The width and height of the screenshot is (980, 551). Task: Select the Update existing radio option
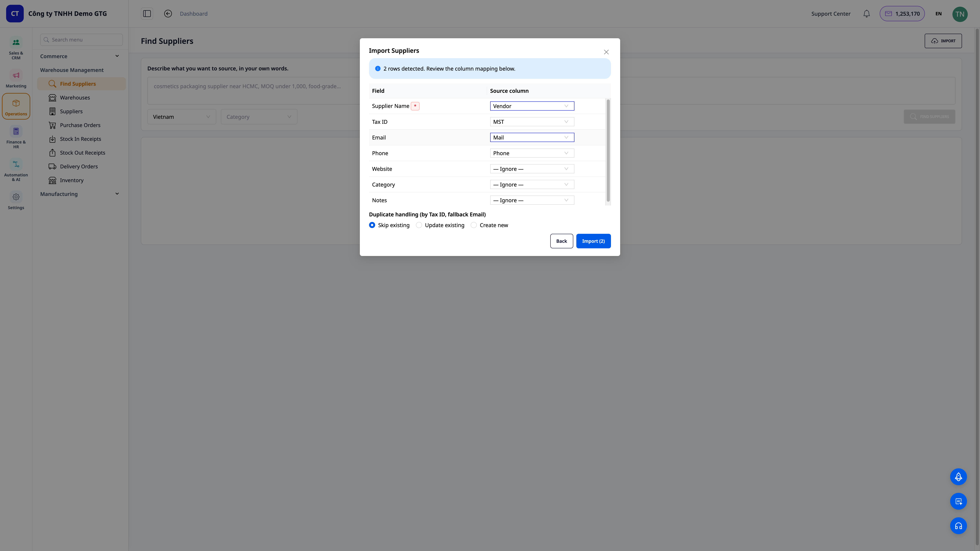click(419, 225)
